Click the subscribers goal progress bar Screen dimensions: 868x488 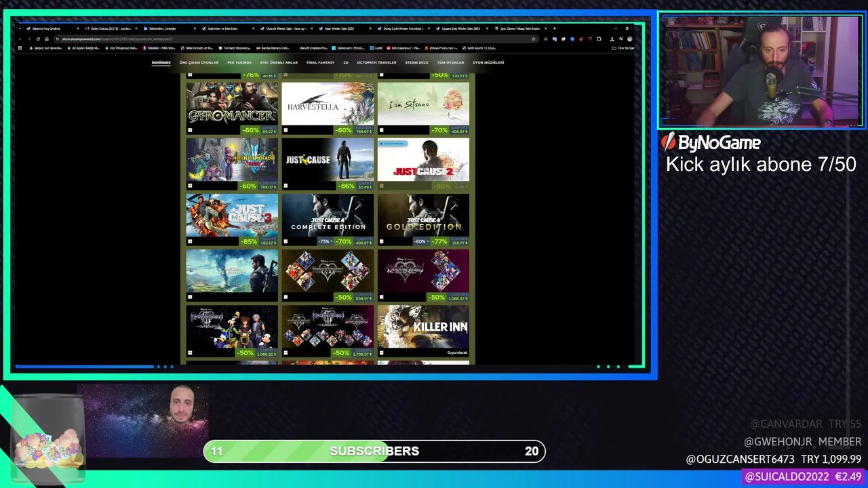point(374,451)
